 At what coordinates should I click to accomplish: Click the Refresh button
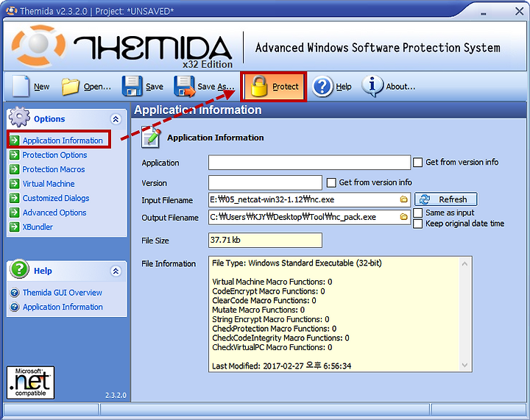446,199
